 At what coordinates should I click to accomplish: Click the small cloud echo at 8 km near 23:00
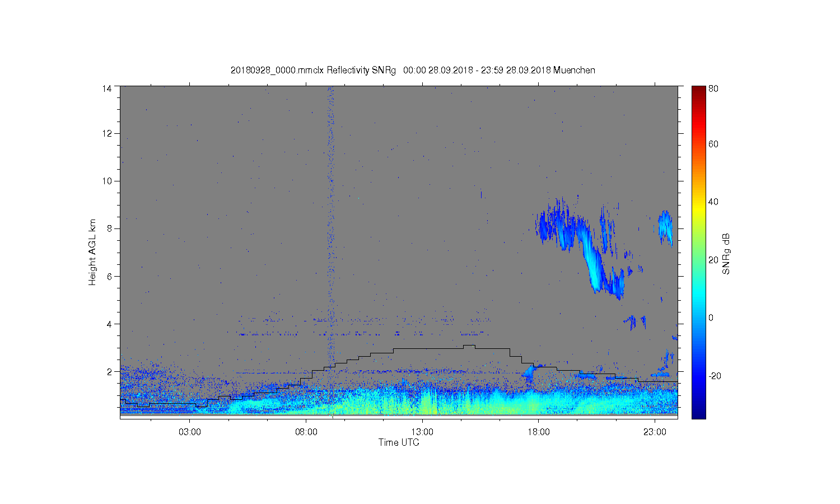tap(665, 227)
